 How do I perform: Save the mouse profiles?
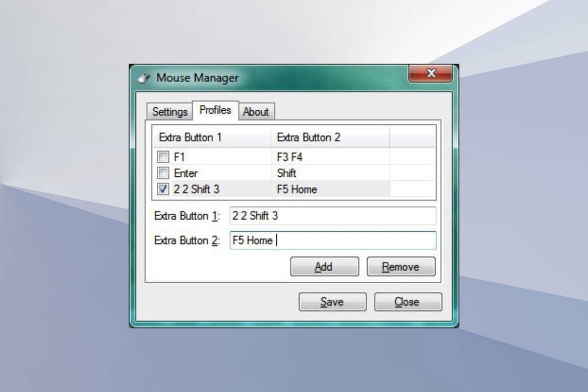pyautogui.click(x=332, y=302)
